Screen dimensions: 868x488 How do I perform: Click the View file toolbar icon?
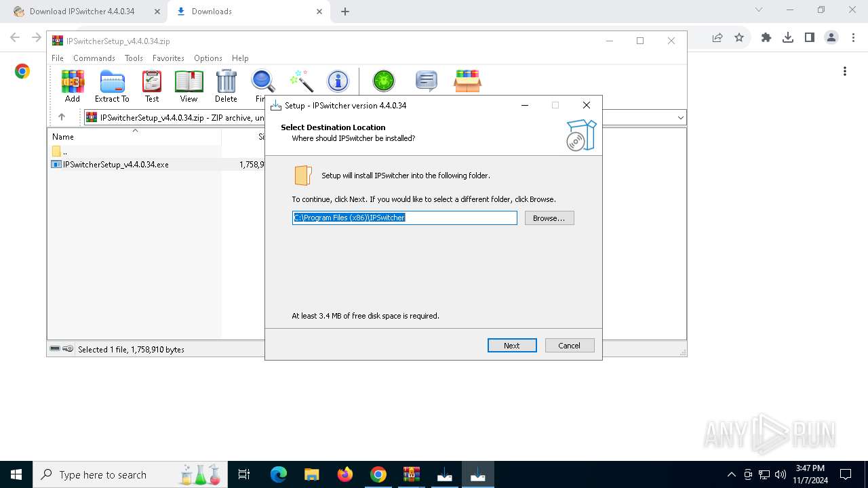point(189,86)
